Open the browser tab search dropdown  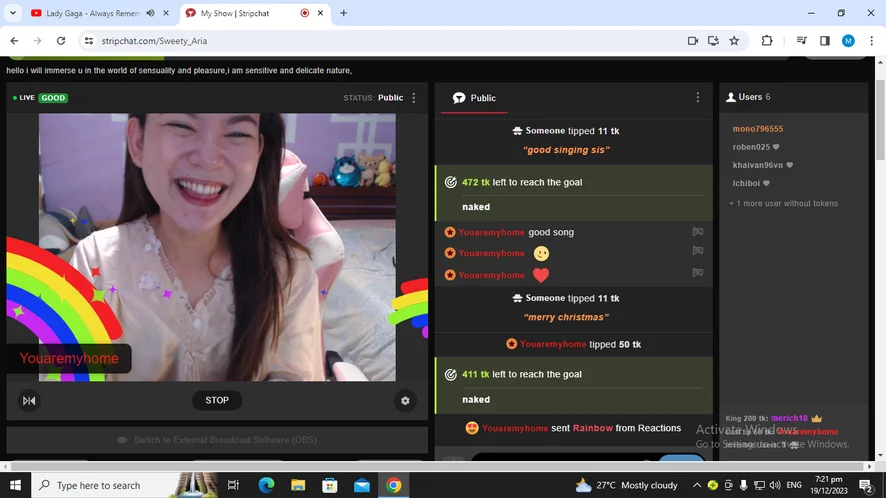13,14
